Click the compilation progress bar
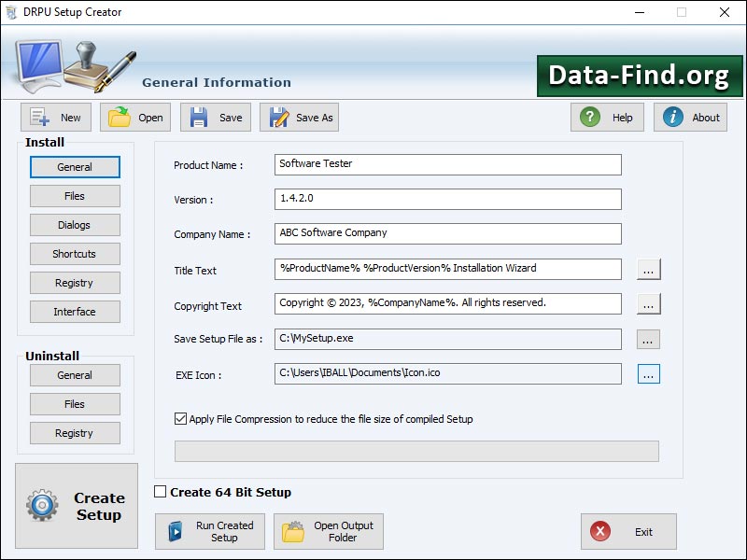Viewport: 747px width, 560px height. (417, 452)
